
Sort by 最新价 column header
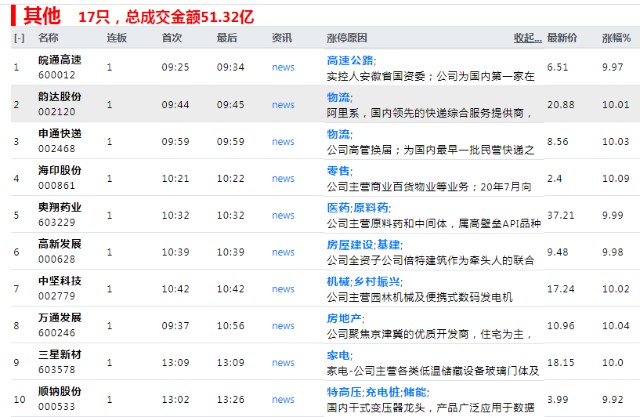562,38
